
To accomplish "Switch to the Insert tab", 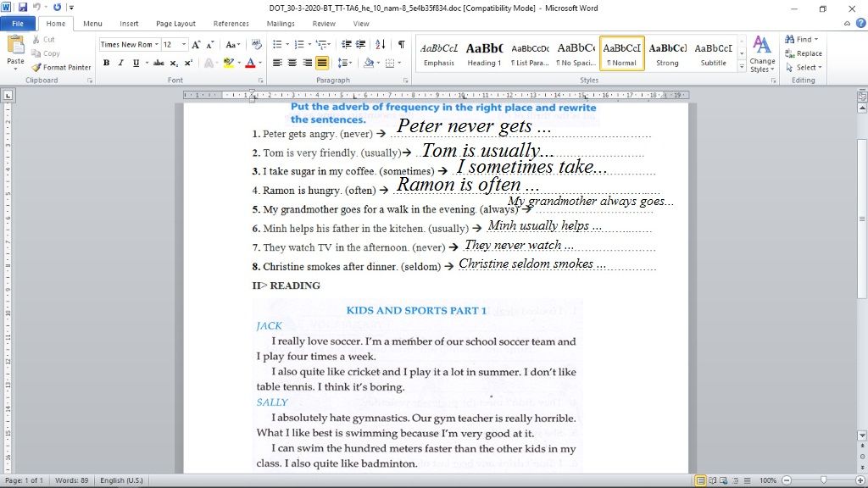I will click(x=129, y=23).
